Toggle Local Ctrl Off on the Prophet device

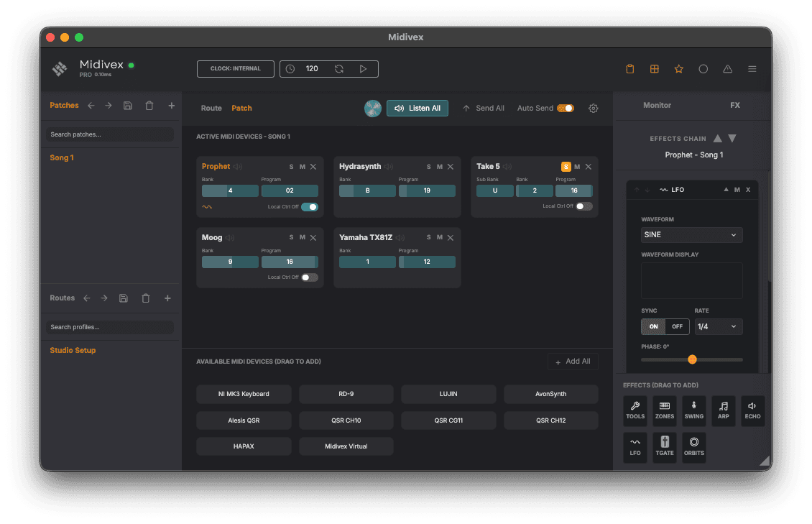point(311,206)
